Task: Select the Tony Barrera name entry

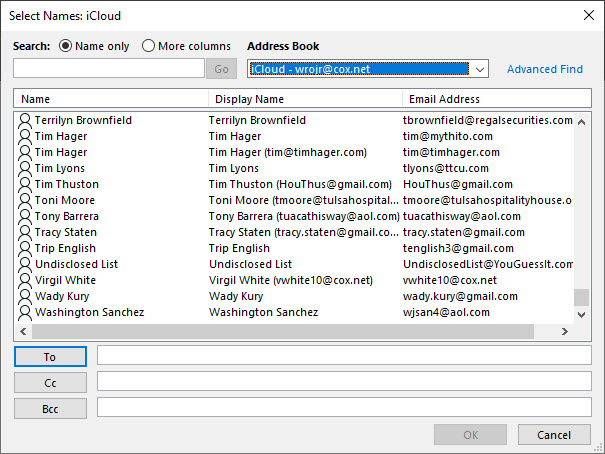Action: pos(66,216)
